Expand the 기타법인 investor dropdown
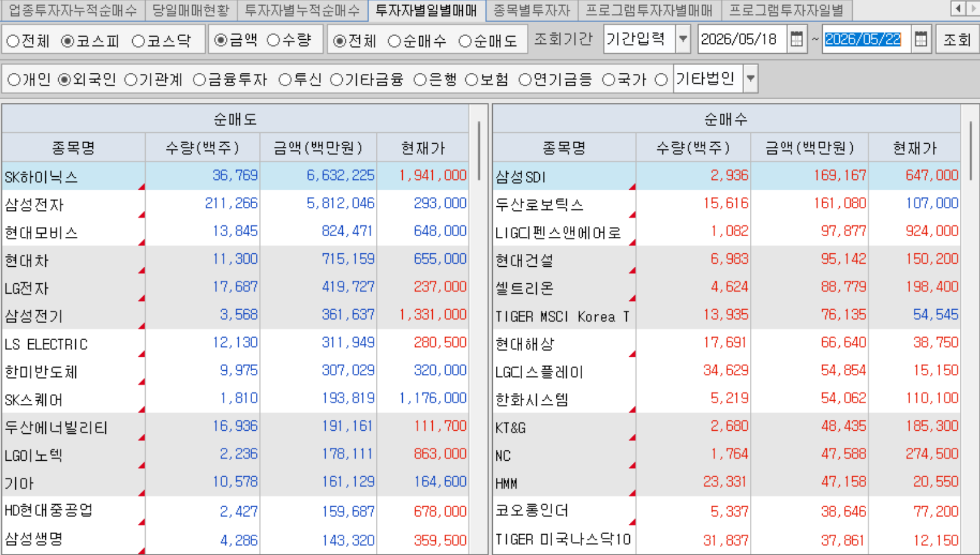Screen dimensions: 980x555 750,79
